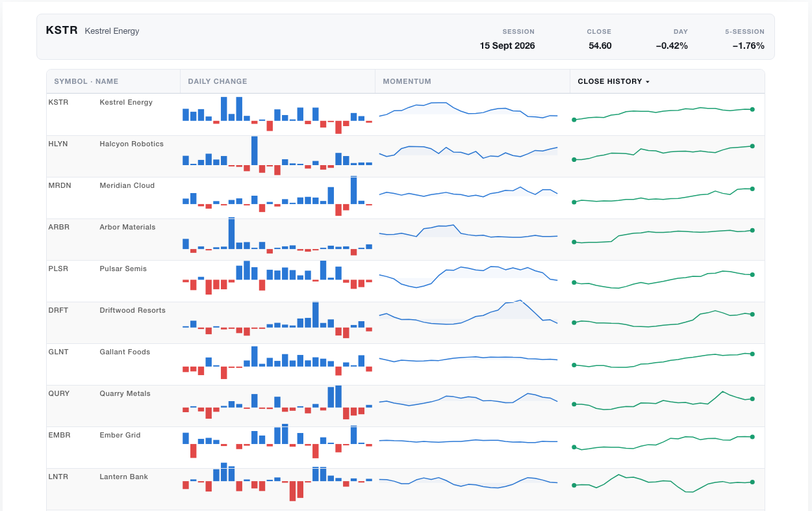Image resolution: width=812 pixels, height=511 pixels.
Task: Click the Ember Grid close history line
Action: pyautogui.click(x=663, y=442)
